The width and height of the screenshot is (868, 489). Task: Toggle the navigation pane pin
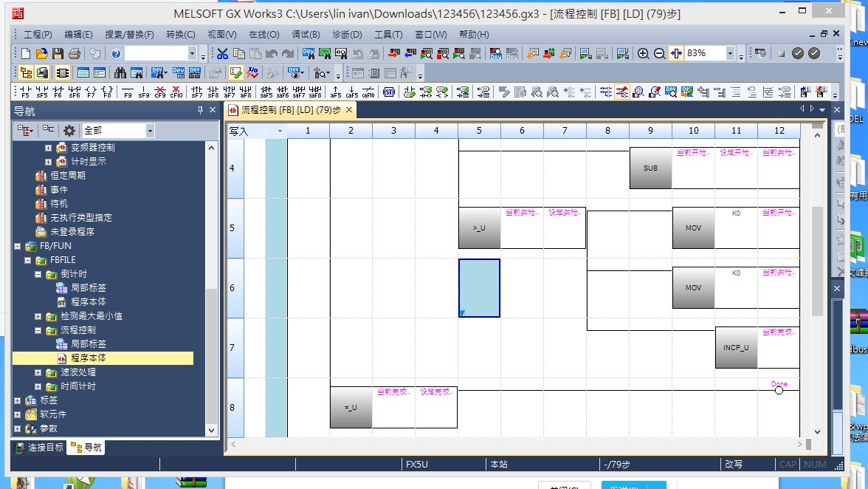tap(200, 111)
